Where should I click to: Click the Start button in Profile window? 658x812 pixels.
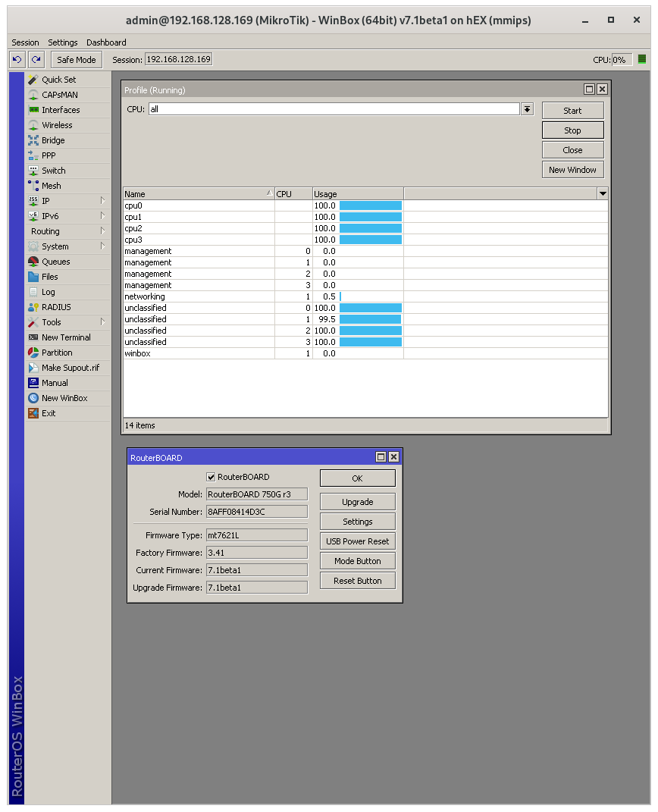pos(572,111)
